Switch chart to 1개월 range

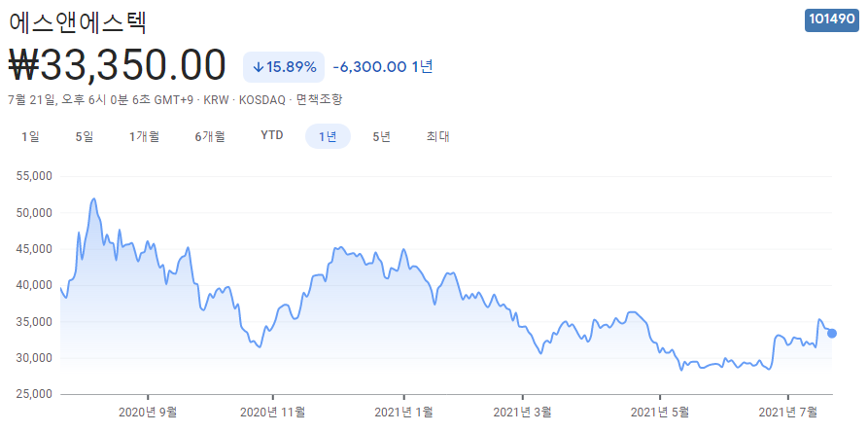pyautogui.click(x=145, y=136)
